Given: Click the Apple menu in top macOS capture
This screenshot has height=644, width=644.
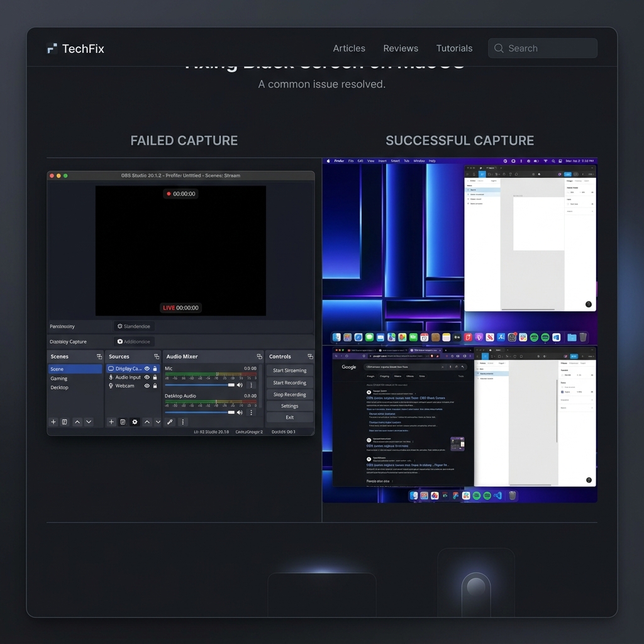Looking at the screenshot, I should 328,161.
